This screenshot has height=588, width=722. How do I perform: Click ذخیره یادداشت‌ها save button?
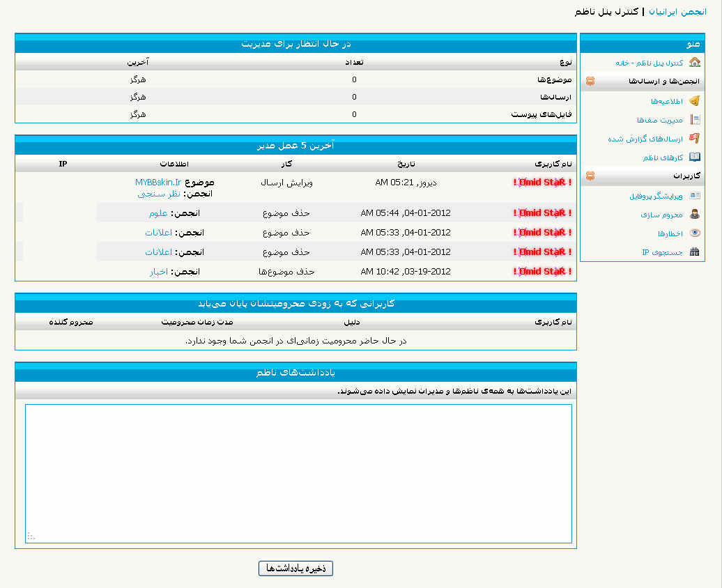(x=295, y=568)
